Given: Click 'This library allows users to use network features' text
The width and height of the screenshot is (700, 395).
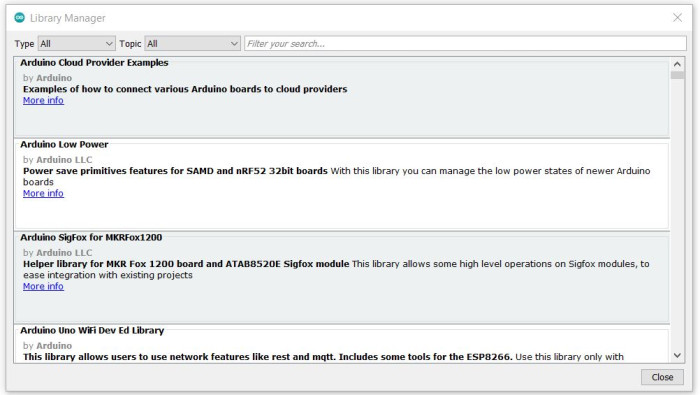Looking at the screenshot, I should pyautogui.click(x=268, y=357).
